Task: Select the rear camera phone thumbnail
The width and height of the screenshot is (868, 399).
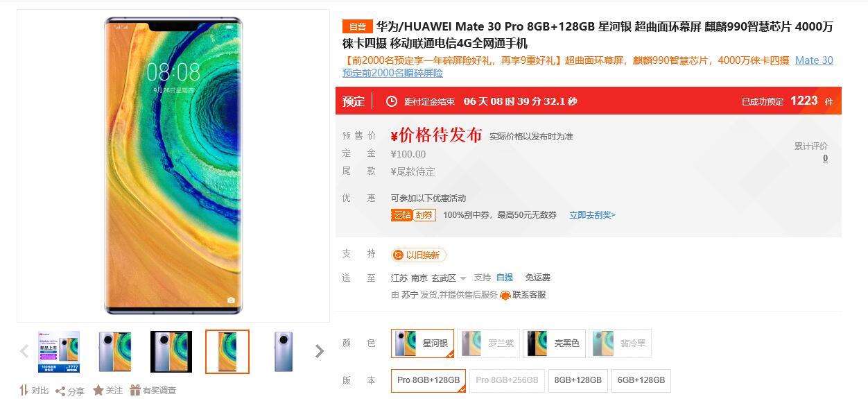Action: click(284, 352)
